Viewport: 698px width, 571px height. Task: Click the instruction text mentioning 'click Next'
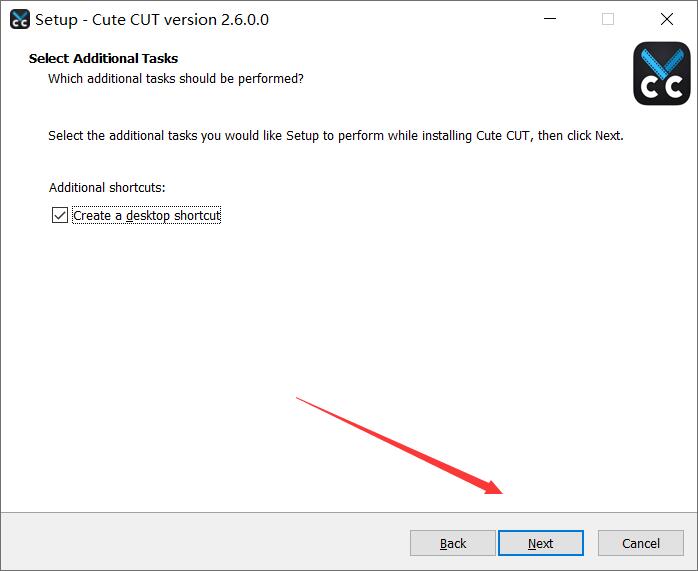(x=335, y=135)
